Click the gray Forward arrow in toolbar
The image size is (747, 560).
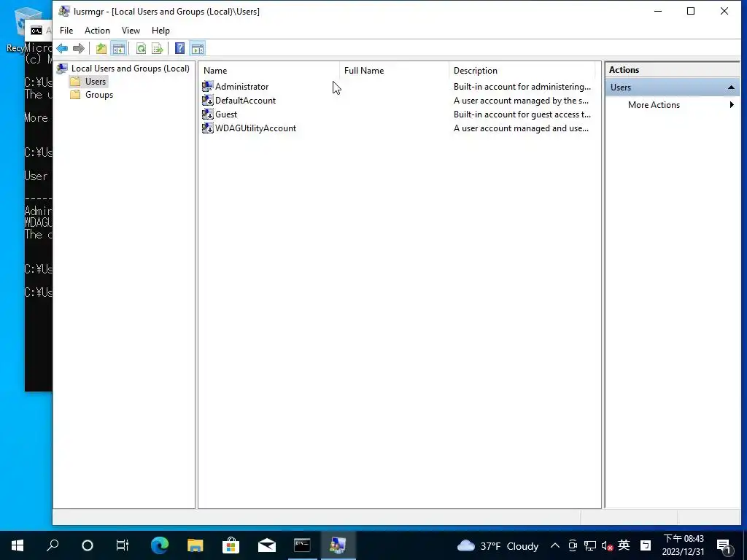click(79, 49)
